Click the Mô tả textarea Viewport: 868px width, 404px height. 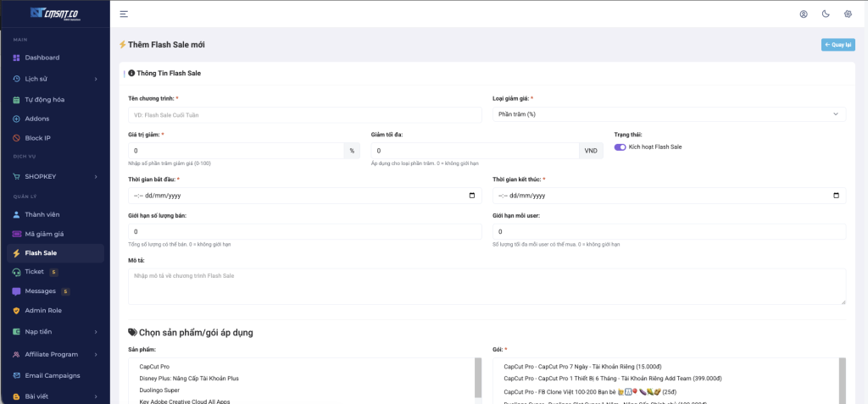487,287
